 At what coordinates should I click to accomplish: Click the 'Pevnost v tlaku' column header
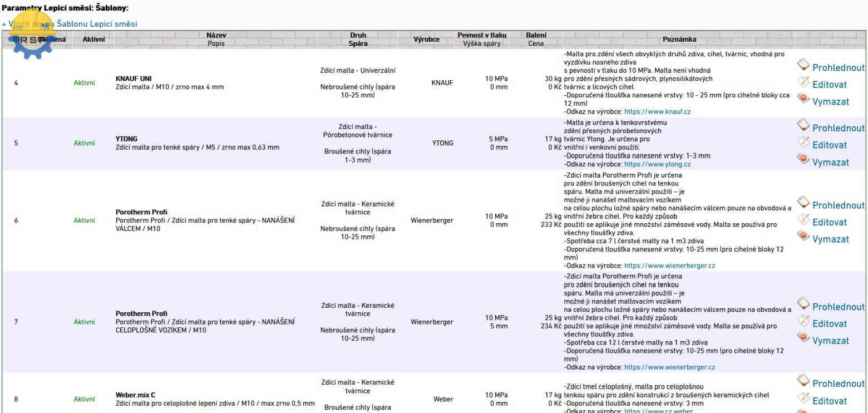(x=482, y=35)
